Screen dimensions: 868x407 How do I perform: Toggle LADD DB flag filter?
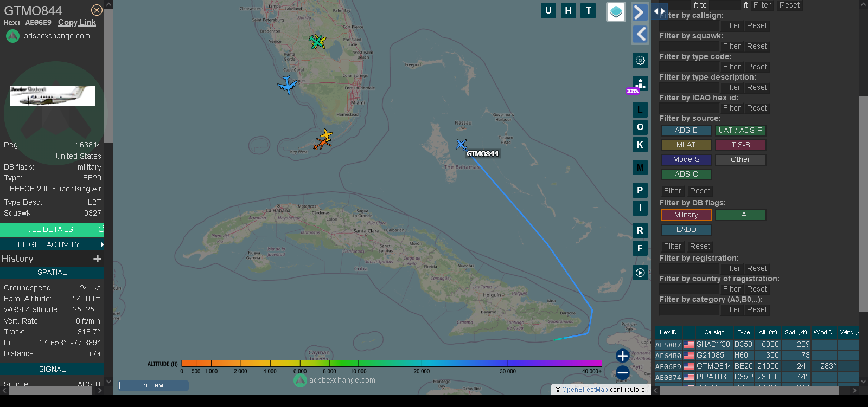coord(686,230)
